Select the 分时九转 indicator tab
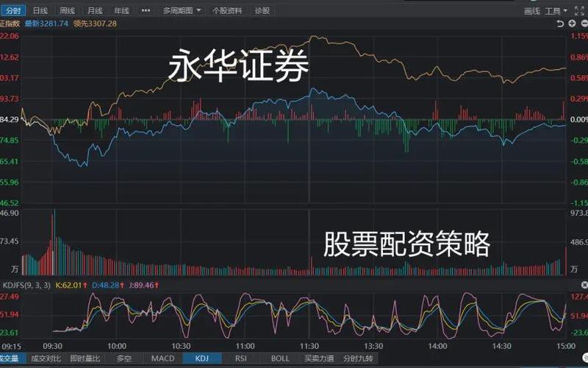Screen dimensions: 588x368 [x=358, y=358]
